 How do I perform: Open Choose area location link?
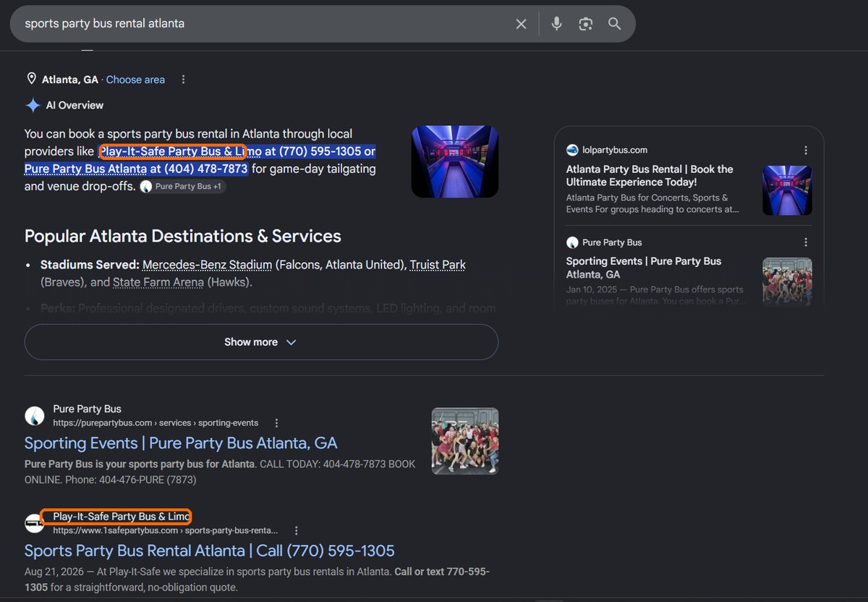(x=135, y=80)
